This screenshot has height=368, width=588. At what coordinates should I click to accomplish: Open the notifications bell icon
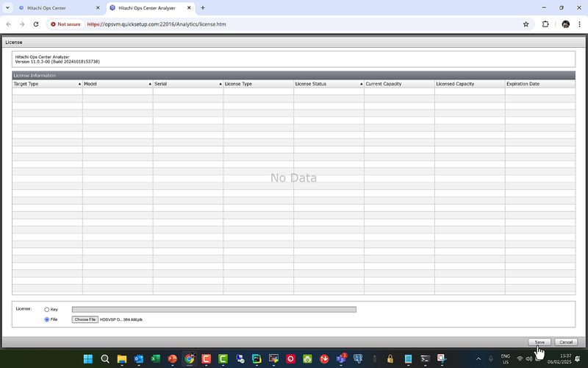pyautogui.click(x=578, y=359)
